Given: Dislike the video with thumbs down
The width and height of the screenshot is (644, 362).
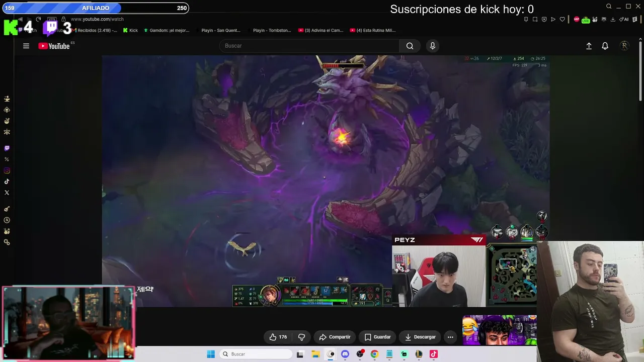Looking at the screenshot, I should coord(302,337).
